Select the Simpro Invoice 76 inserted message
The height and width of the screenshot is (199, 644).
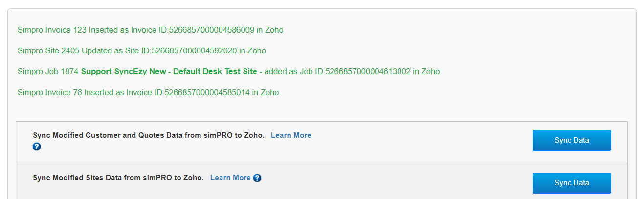tap(148, 92)
